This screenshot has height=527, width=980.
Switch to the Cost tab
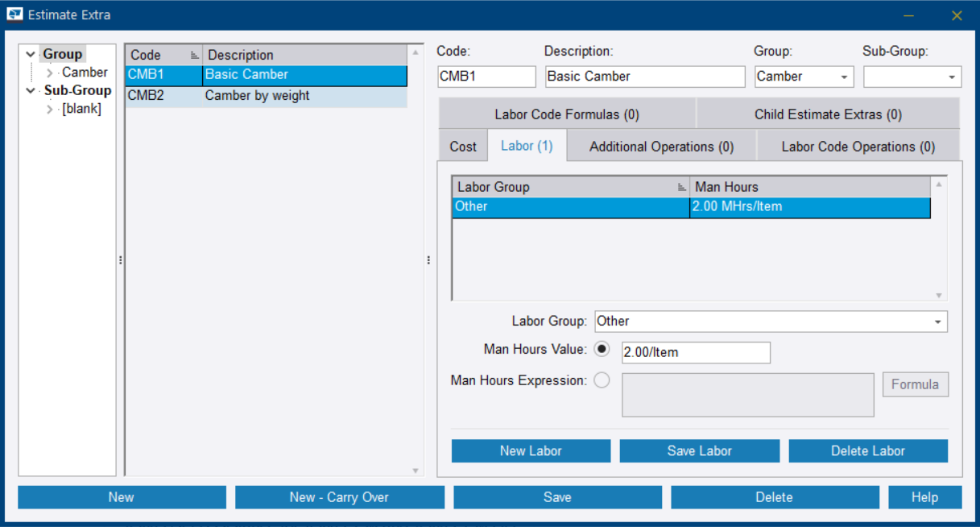click(462, 146)
